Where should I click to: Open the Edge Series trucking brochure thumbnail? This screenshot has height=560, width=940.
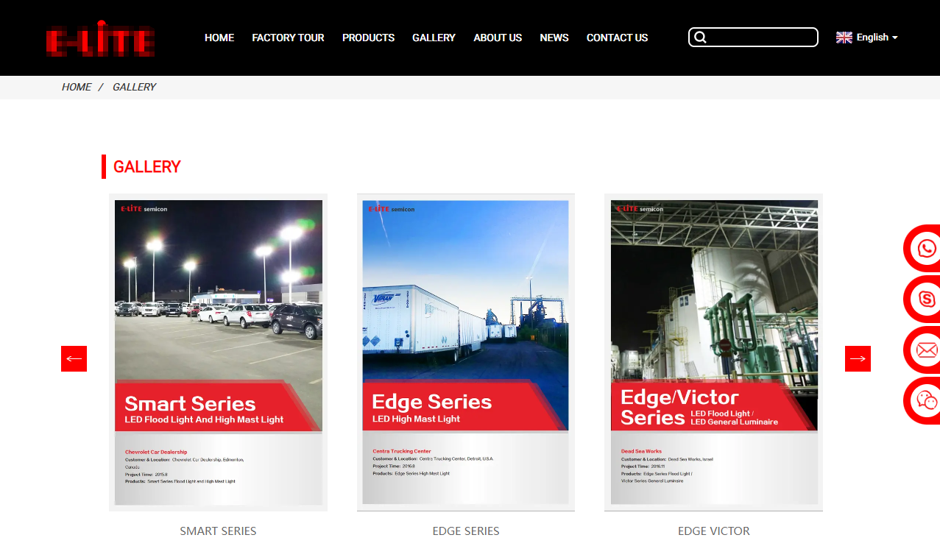point(465,352)
